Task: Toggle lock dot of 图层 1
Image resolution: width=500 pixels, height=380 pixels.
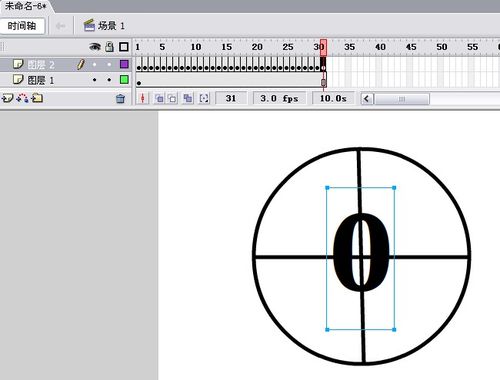Action: tap(109, 80)
